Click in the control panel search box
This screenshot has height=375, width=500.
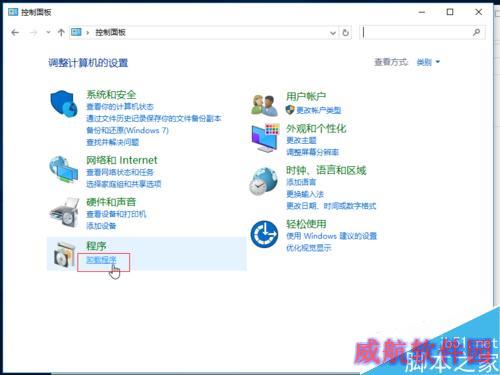[x=422, y=32]
